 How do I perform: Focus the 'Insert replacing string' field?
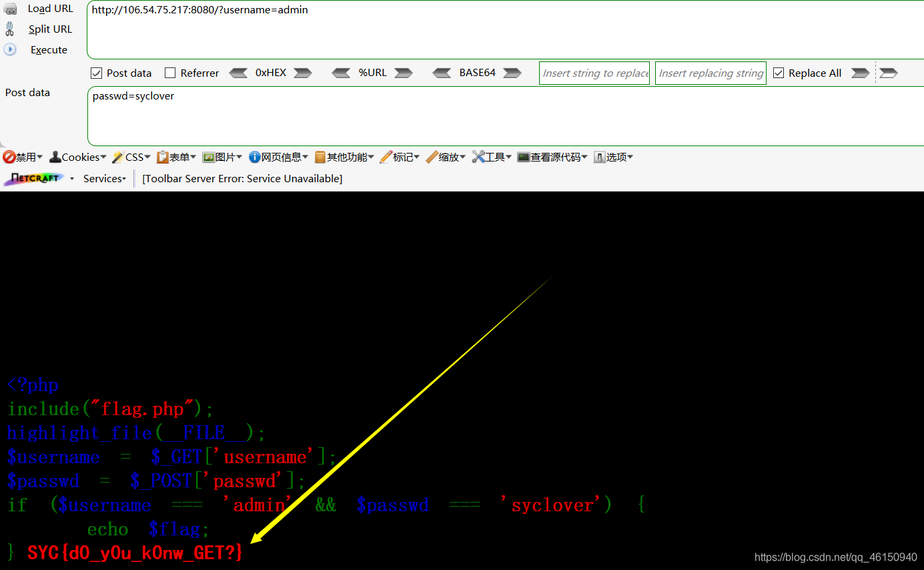pyautogui.click(x=711, y=73)
